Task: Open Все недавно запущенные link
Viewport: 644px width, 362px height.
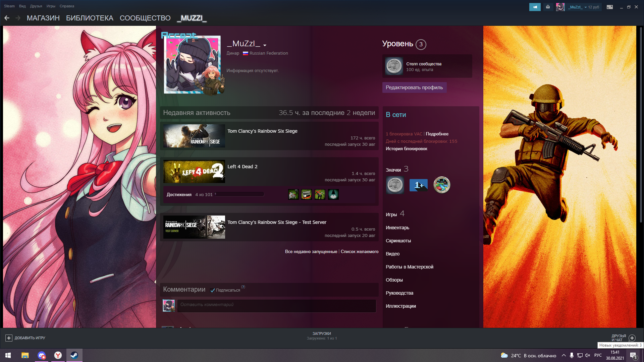Action: (311, 252)
